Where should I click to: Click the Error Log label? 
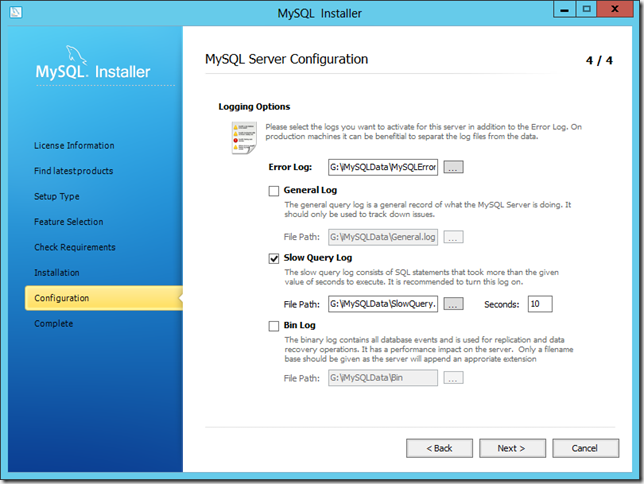[x=290, y=167]
